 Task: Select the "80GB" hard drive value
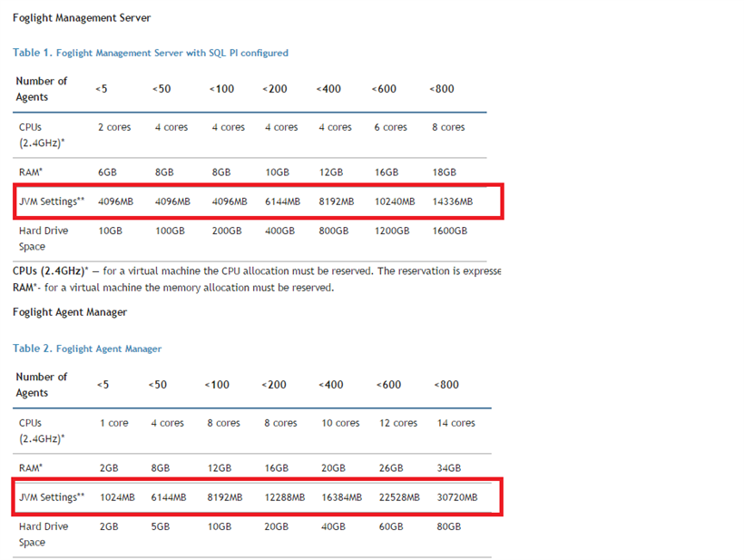point(449,526)
